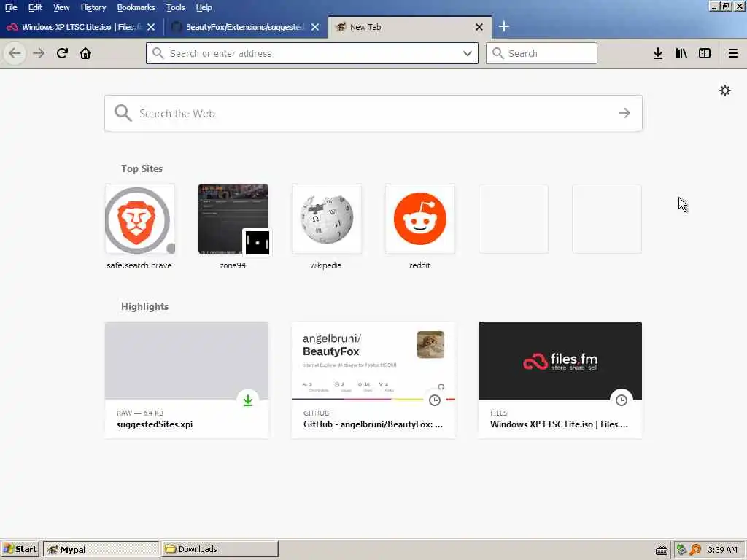Open the History menu
The image size is (747, 560).
[93, 7]
